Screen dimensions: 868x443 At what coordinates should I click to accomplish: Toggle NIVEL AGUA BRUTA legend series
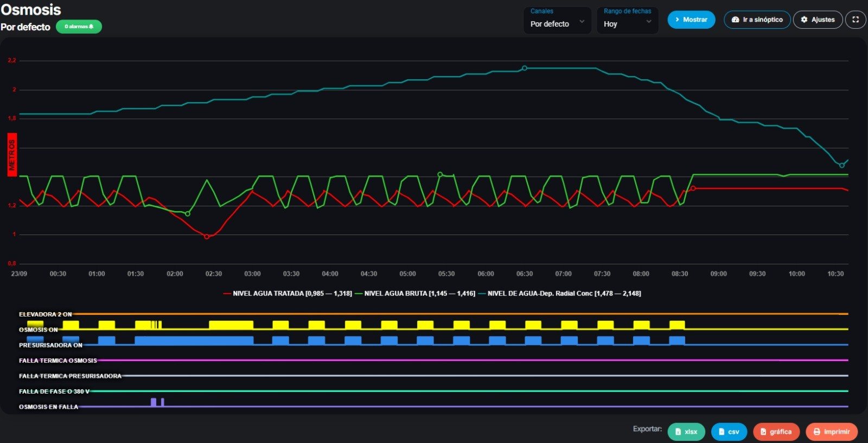[x=415, y=293]
